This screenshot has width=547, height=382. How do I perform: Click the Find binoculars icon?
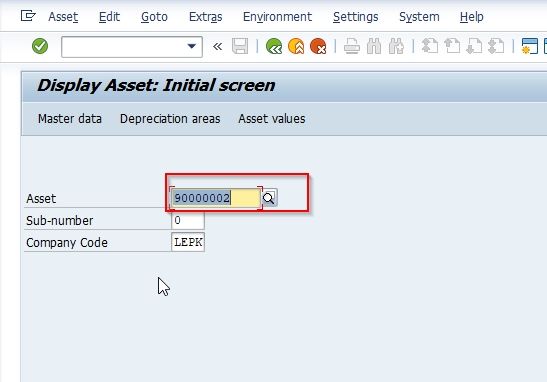click(374, 46)
